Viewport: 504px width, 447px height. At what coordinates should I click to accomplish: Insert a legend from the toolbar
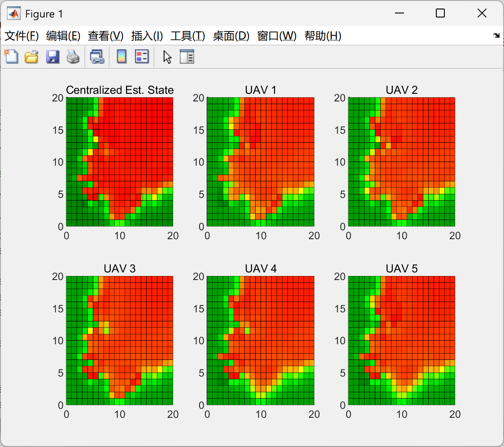point(142,57)
